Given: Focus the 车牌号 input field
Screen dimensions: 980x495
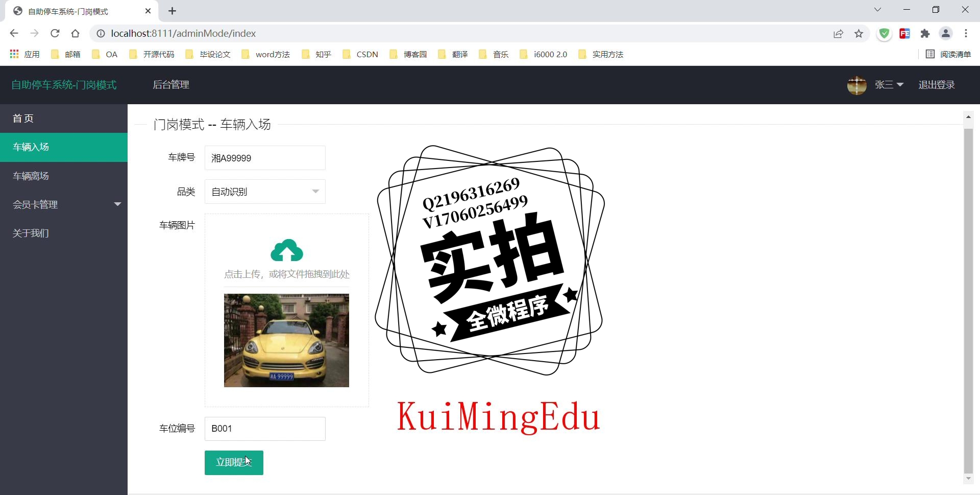Looking at the screenshot, I should tap(265, 158).
